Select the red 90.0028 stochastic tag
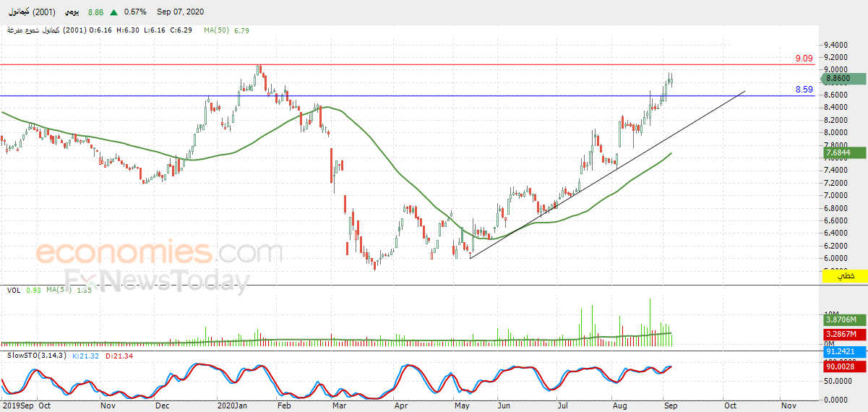The image size is (868, 412). tap(844, 367)
